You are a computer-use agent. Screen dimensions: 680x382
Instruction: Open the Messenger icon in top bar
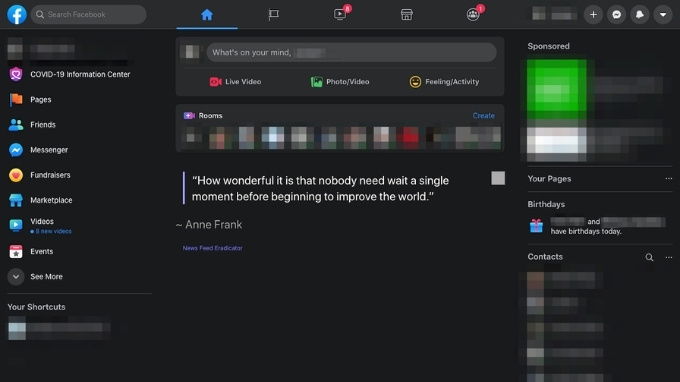[x=616, y=15]
